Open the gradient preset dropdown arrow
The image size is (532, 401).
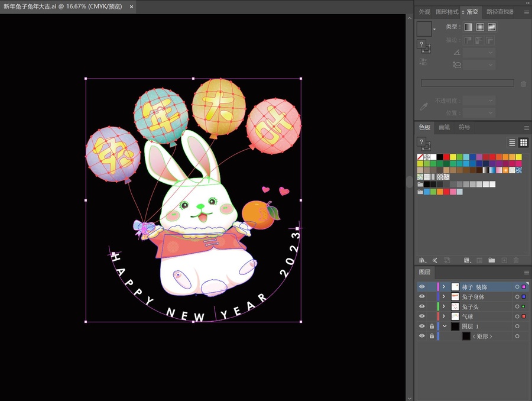434,30
